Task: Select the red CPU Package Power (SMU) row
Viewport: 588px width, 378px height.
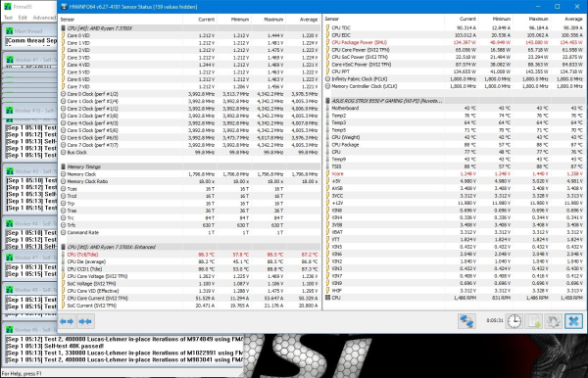Action: click(454, 42)
